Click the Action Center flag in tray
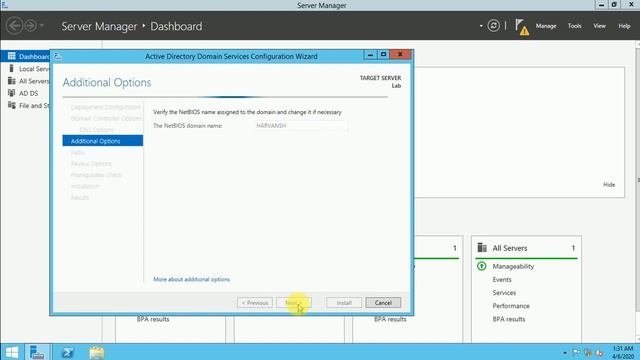640x360 pixels. [576, 353]
